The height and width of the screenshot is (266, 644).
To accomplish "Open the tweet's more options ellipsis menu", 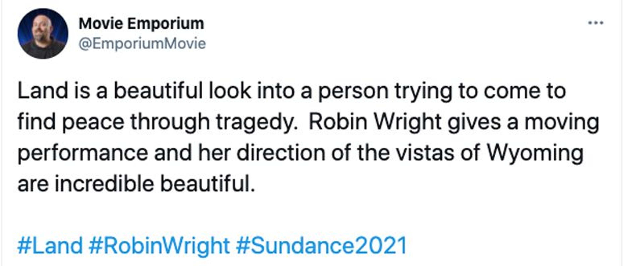I will (x=596, y=23).
